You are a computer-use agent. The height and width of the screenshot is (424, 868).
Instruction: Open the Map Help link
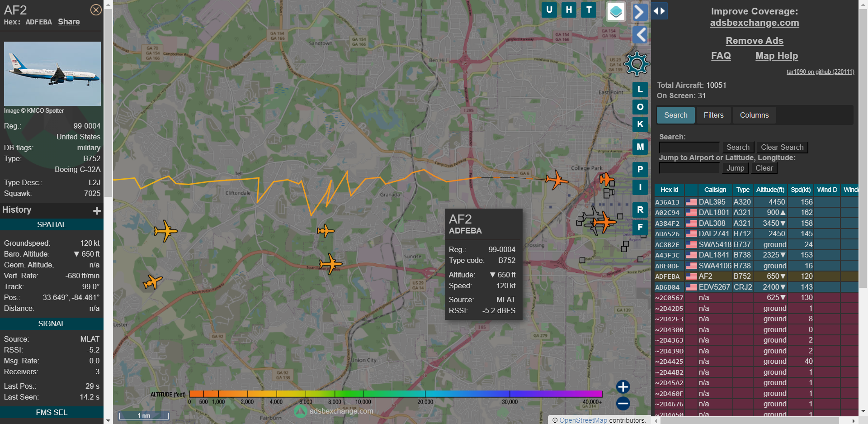[x=776, y=56]
